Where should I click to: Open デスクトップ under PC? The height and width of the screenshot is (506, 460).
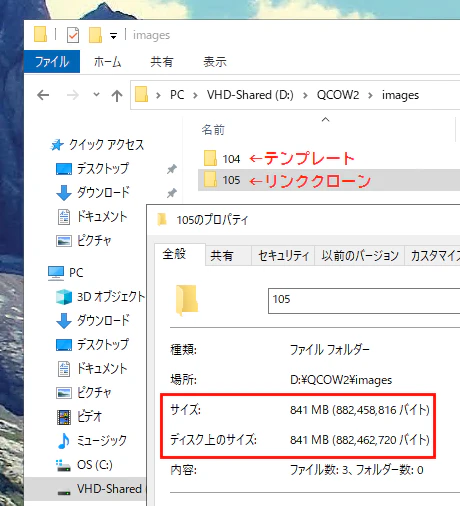click(103, 344)
